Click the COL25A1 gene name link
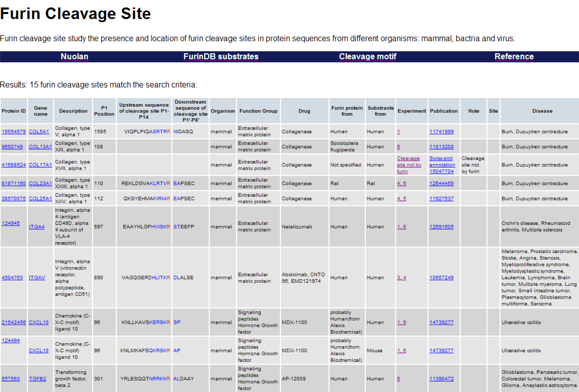The height and width of the screenshot is (392, 579). (40, 199)
